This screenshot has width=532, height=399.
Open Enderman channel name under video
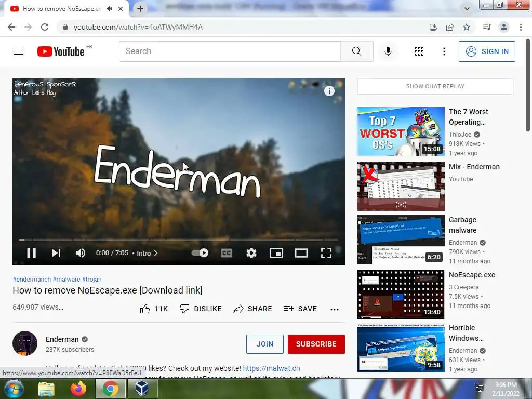[x=62, y=339]
